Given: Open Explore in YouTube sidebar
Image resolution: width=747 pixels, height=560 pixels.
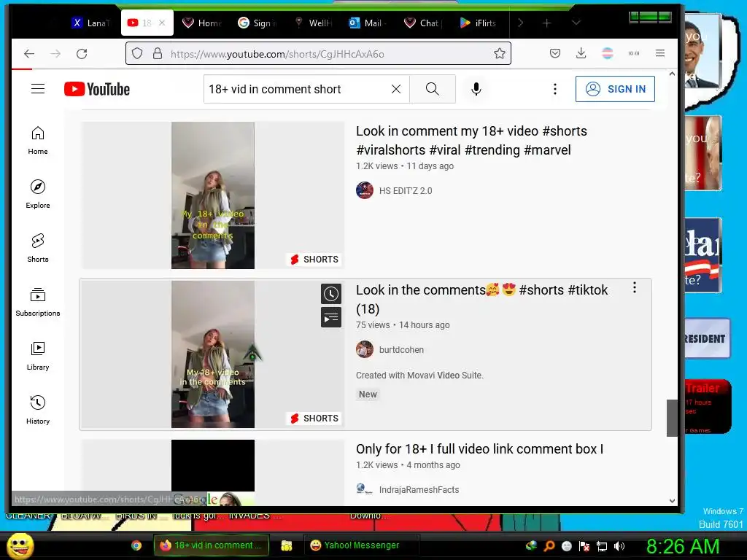Looking at the screenshot, I should pyautogui.click(x=38, y=194).
